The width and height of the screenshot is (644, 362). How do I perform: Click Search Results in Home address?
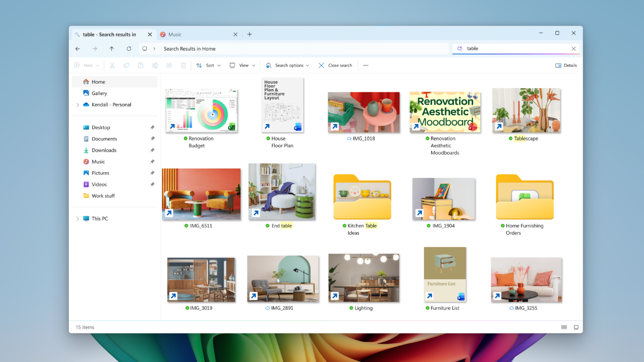[x=189, y=49]
